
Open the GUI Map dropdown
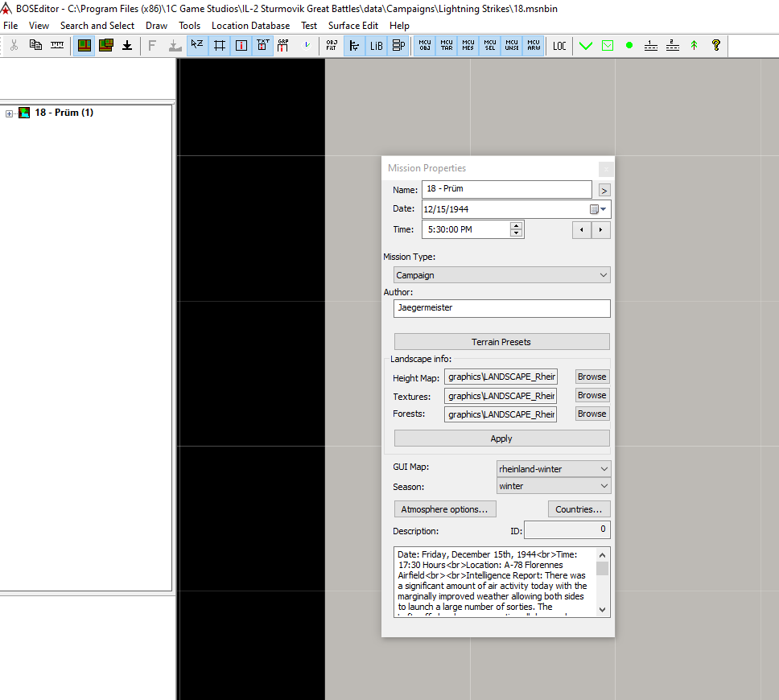pyautogui.click(x=554, y=469)
